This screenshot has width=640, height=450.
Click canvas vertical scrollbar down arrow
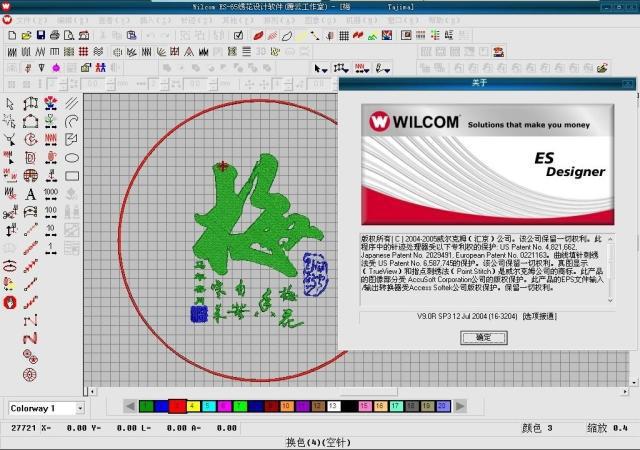(x=634, y=383)
